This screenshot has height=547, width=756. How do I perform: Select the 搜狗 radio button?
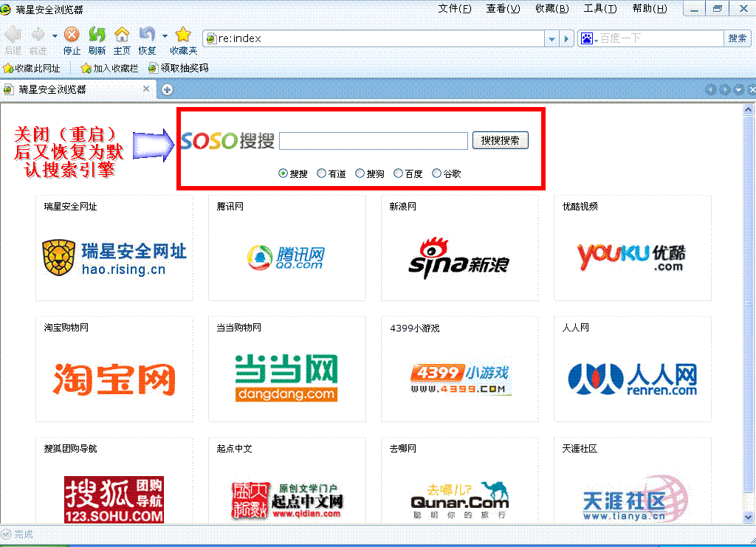tap(360, 173)
